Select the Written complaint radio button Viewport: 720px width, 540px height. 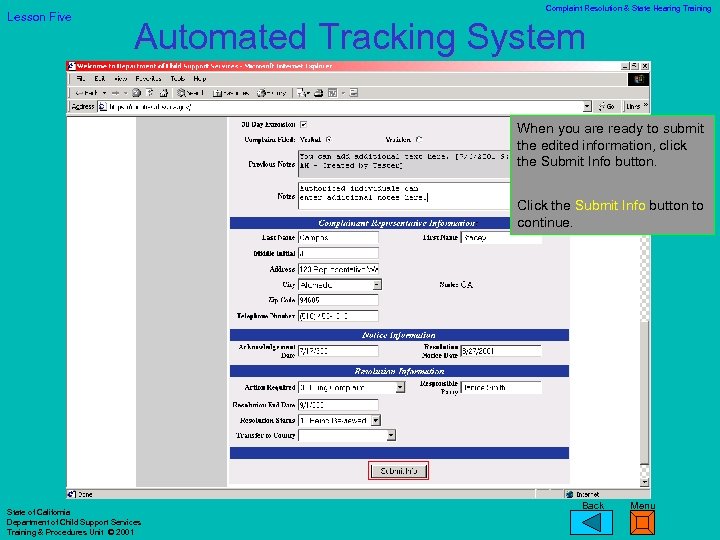(419, 140)
